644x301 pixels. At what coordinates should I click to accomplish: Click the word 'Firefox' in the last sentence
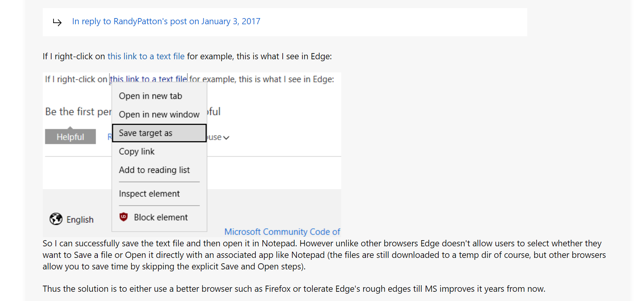[x=277, y=289]
